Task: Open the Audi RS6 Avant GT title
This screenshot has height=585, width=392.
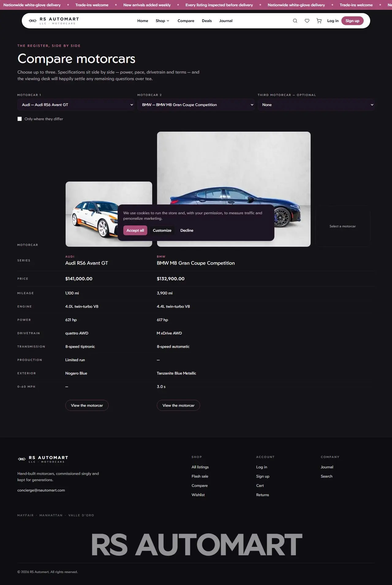Action: tap(87, 263)
